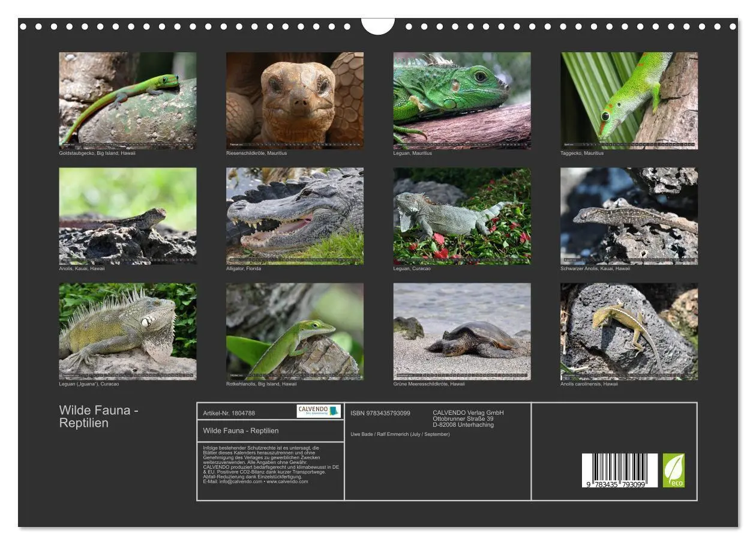The width and height of the screenshot is (756, 545).
Task: Click the caption 'Taggecko, Mauritius'
Action: tap(583, 153)
